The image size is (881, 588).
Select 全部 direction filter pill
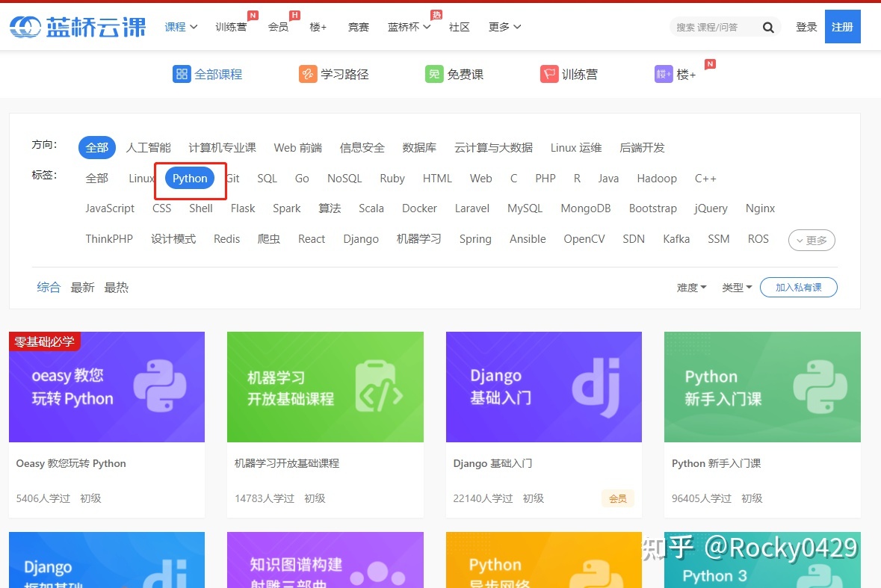click(96, 148)
